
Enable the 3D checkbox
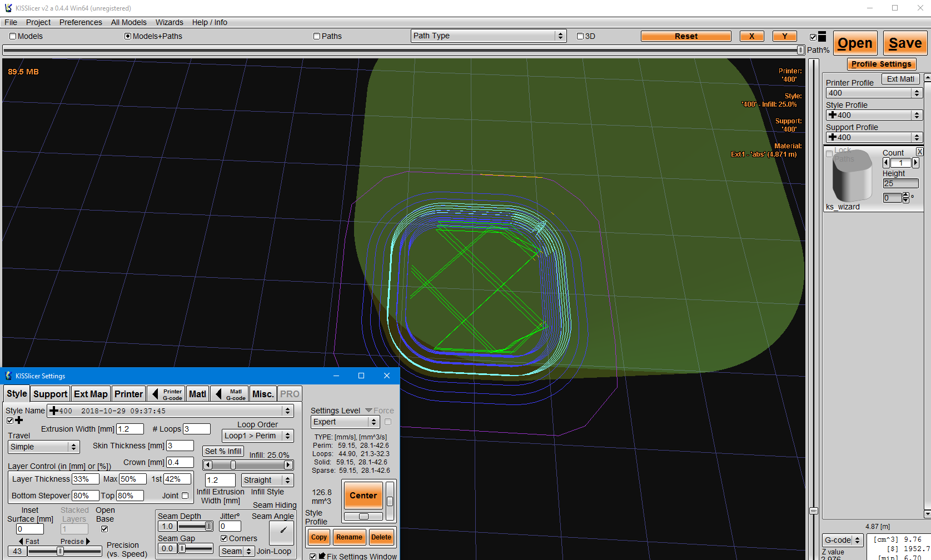click(580, 36)
